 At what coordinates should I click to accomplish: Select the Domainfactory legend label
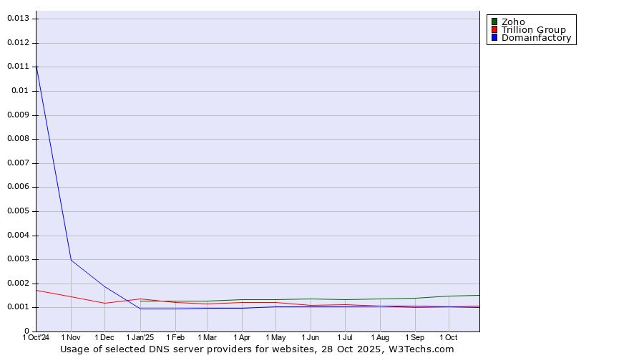pyautogui.click(x=536, y=38)
